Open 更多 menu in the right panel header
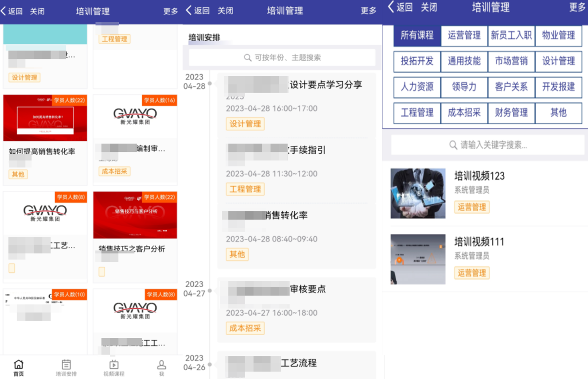588x379 pixels. click(x=577, y=7)
